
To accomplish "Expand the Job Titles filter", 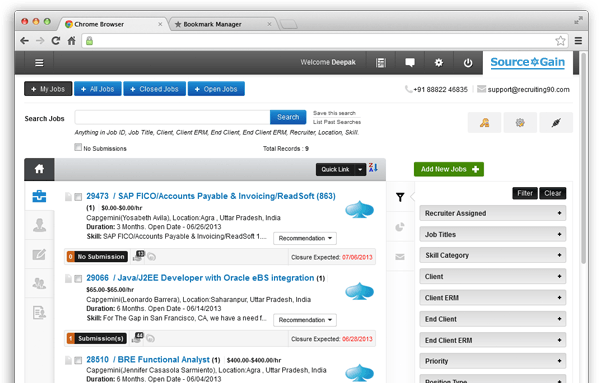I will click(x=492, y=234).
